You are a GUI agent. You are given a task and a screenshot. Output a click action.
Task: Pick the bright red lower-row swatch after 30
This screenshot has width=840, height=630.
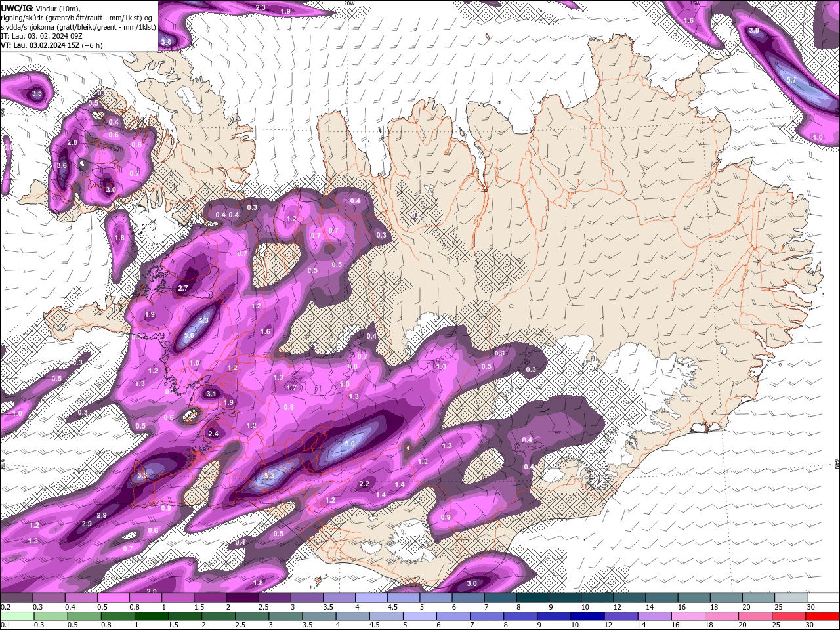point(823,615)
